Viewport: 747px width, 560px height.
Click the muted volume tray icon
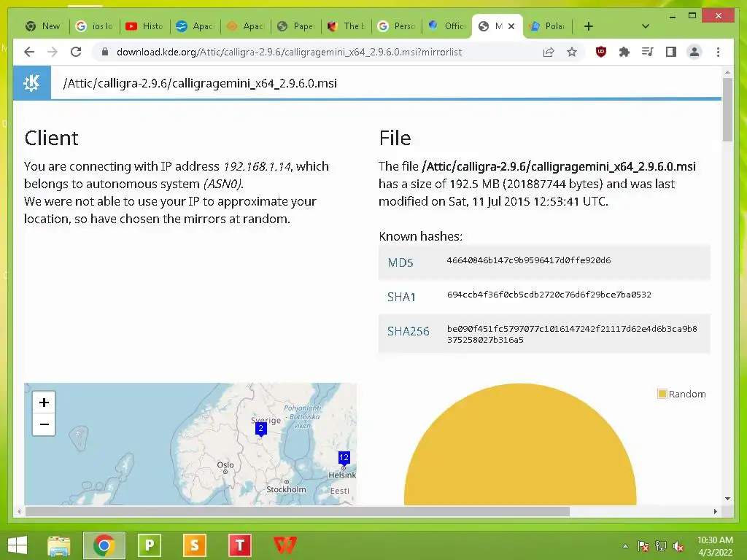coord(678,546)
